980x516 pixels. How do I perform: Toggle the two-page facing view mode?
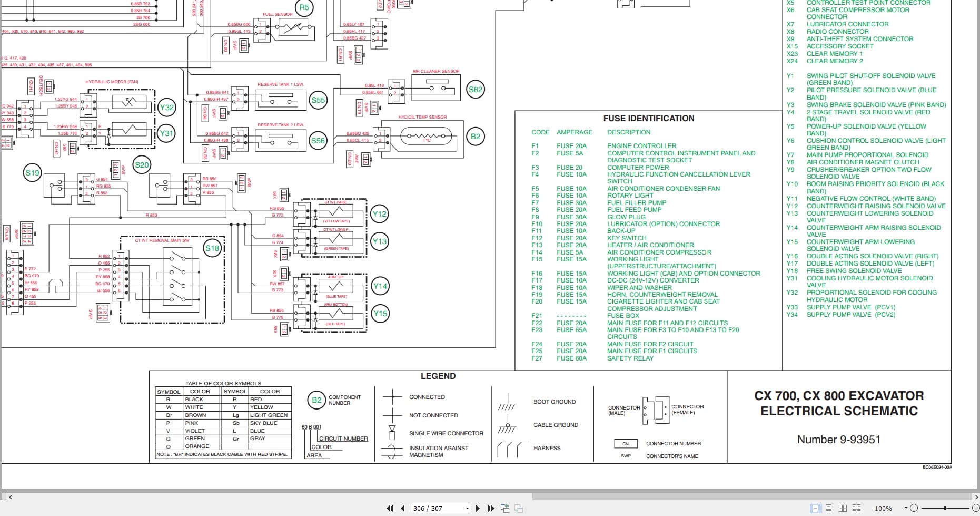click(843, 509)
